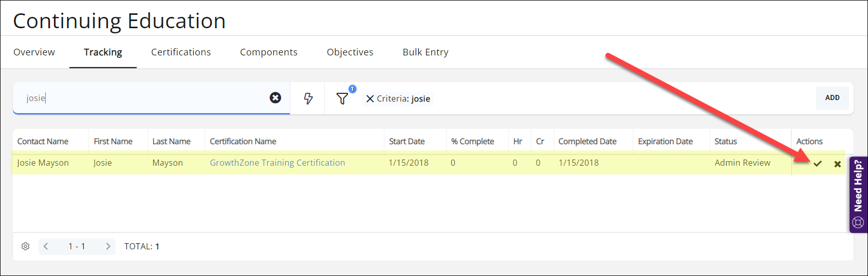This screenshot has height=276, width=868.
Task: Go to next page of results
Action: click(x=108, y=246)
